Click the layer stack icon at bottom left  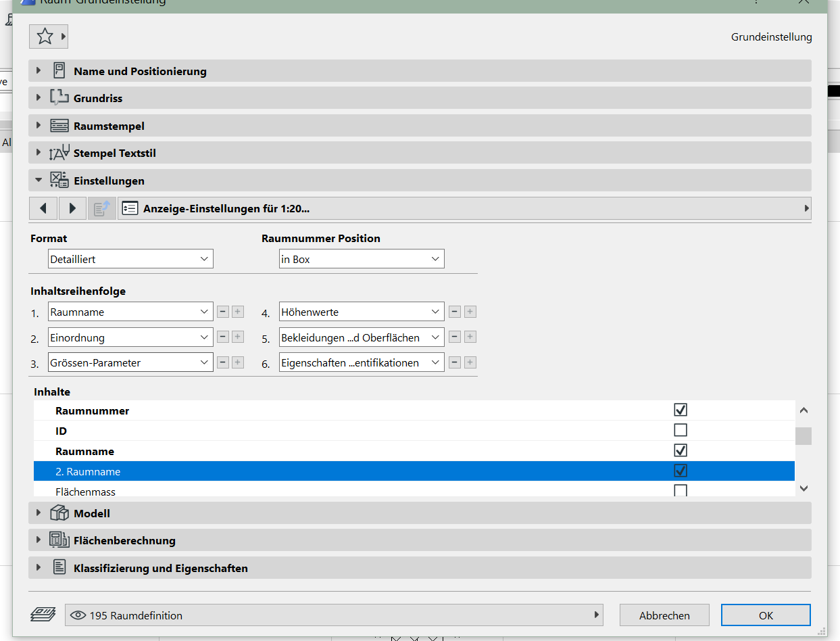[x=43, y=615]
